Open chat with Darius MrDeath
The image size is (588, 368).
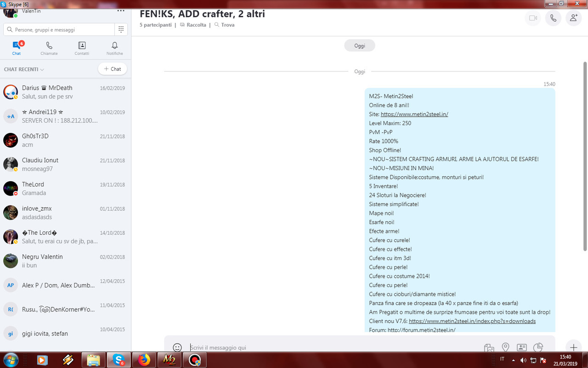pyautogui.click(x=66, y=92)
